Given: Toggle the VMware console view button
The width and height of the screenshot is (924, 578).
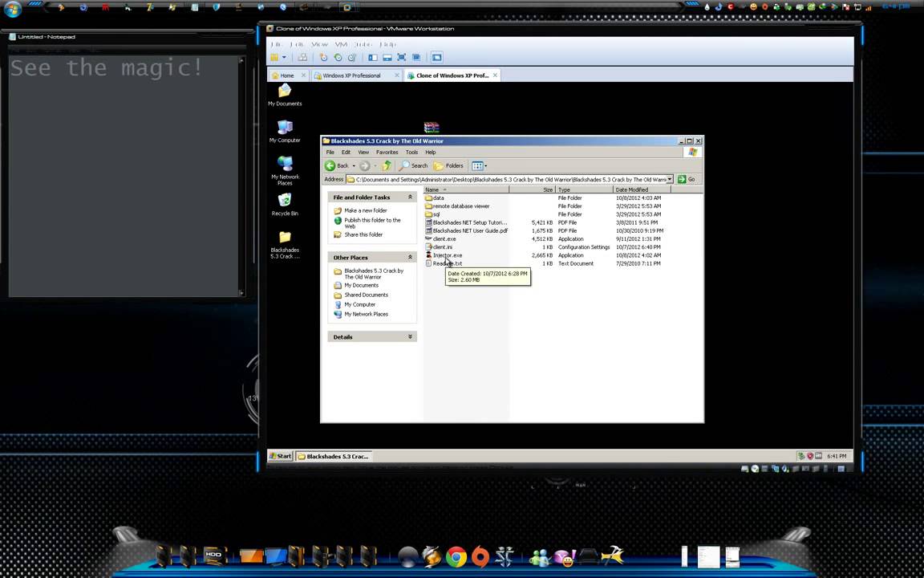Looking at the screenshot, I should click(436, 57).
